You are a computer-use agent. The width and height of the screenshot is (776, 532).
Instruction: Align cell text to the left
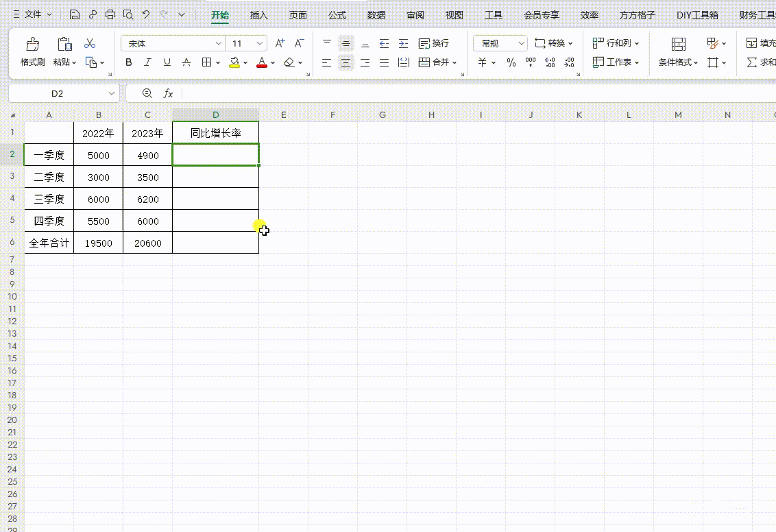click(x=326, y=62)
